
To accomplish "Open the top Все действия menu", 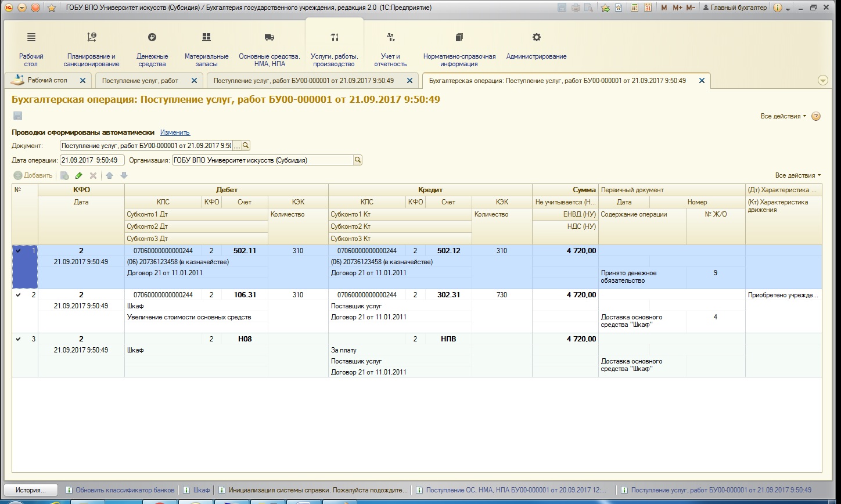I will pyautogui.click(x=784, y=116).
